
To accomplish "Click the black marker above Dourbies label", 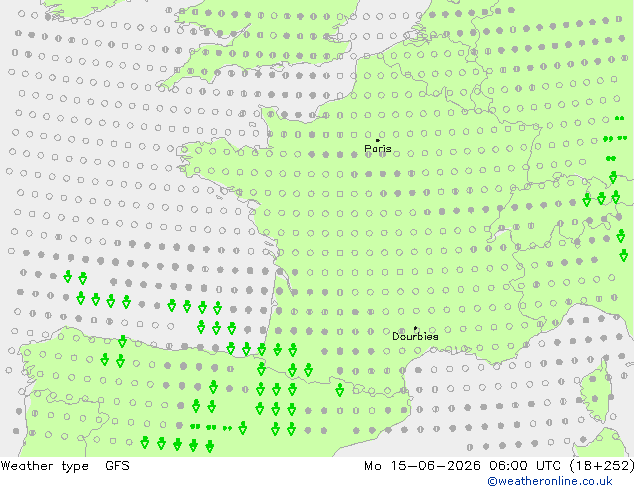I will coord(415,328).
